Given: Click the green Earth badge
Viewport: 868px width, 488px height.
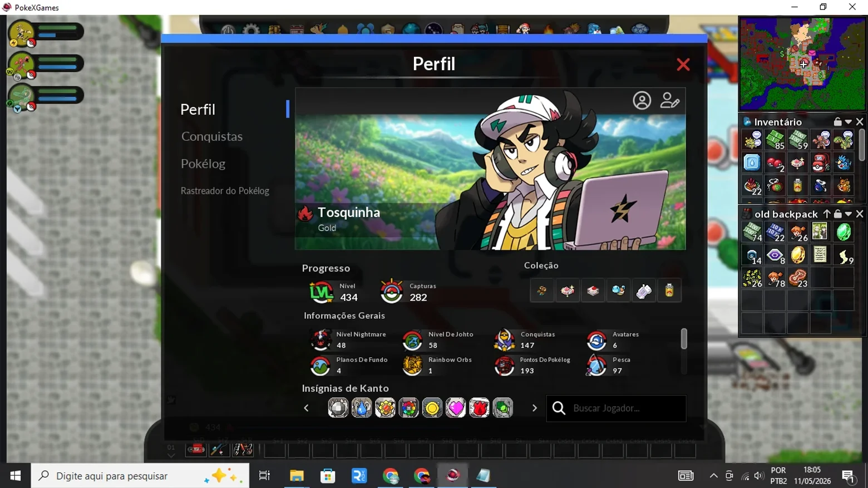Looking at the screenshot, I should pyautogui.click(x=503, y=408).
